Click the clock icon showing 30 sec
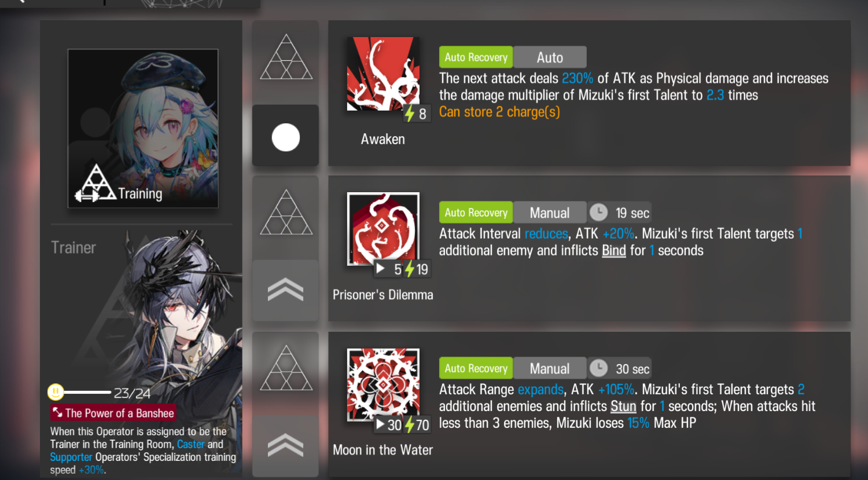868x480 pixels. (598, 368)
